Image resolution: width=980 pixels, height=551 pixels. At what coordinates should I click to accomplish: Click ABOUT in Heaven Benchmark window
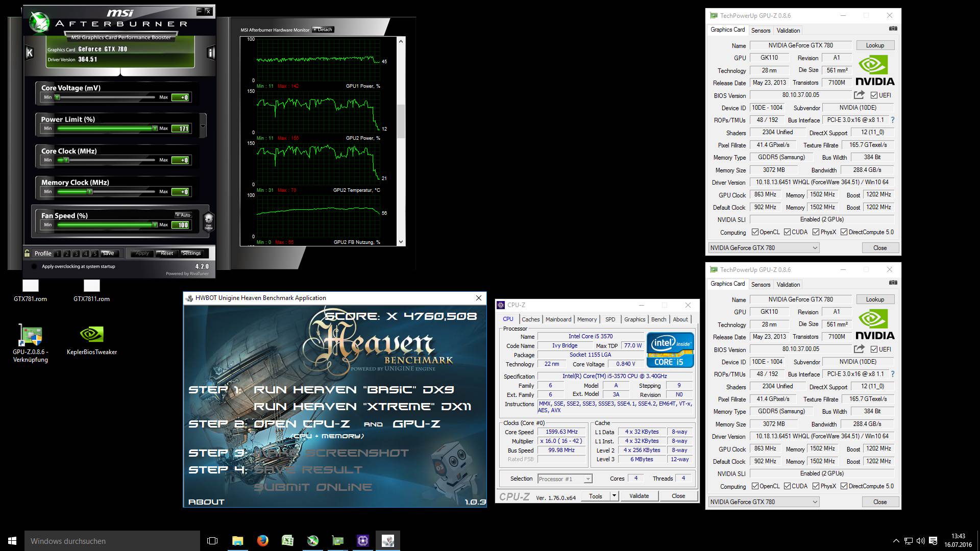pos(206,502)
